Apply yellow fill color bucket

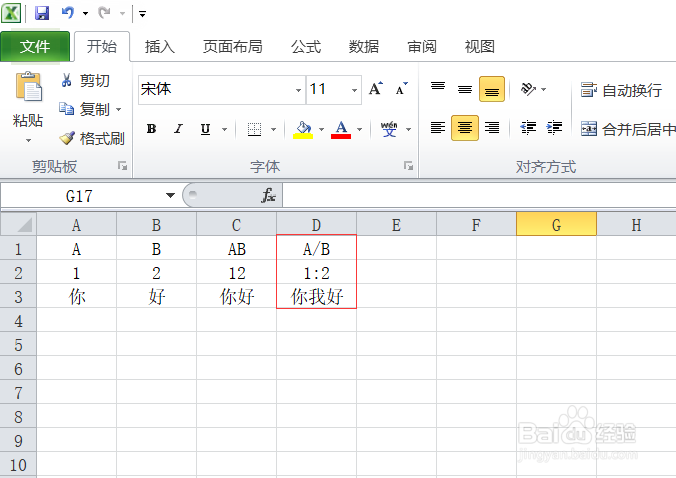click(303, 129)
